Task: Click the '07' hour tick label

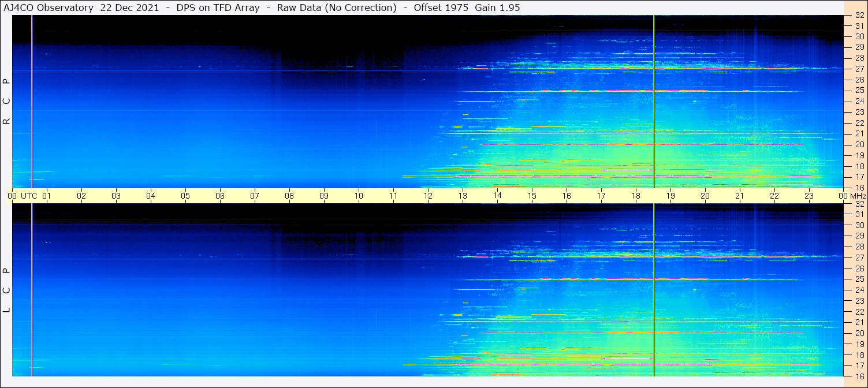Action: coord(255,196)
